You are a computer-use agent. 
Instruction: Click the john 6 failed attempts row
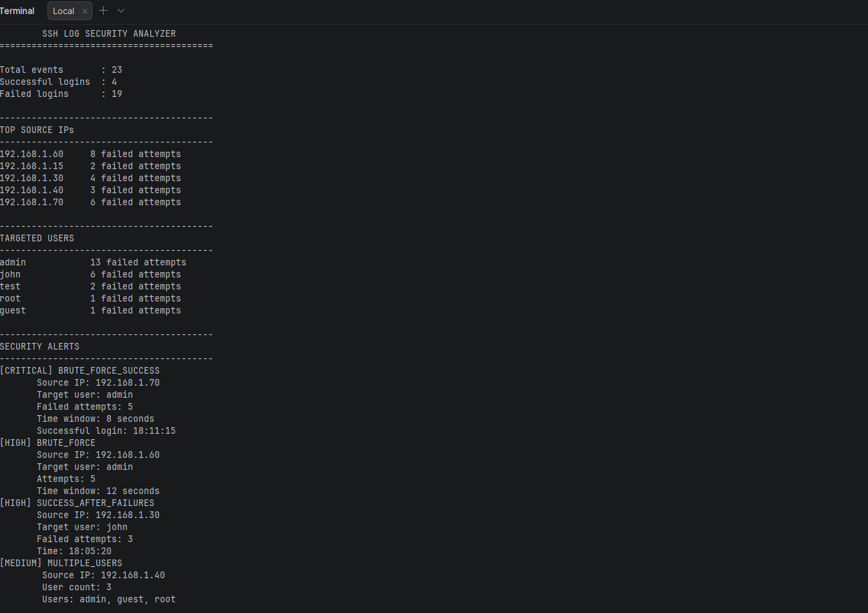point(90,274)
